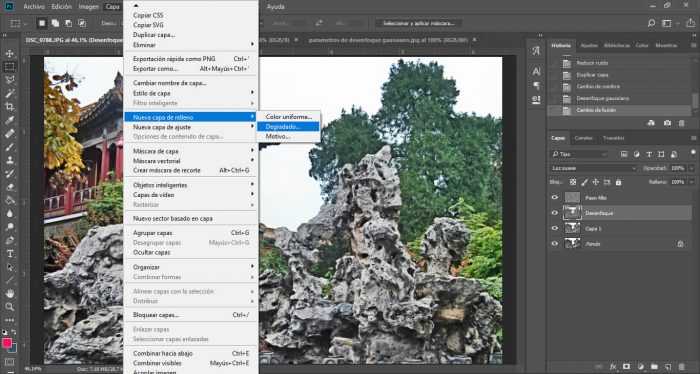The image size is (700, 374).
Task: Toggle lock position icon
Action: (595, 182)
